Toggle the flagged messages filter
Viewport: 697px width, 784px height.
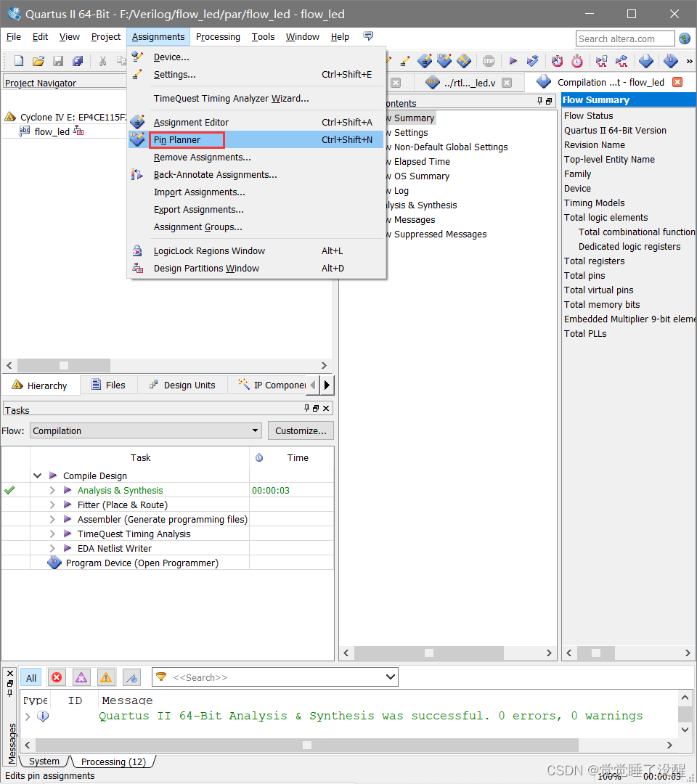131,677
